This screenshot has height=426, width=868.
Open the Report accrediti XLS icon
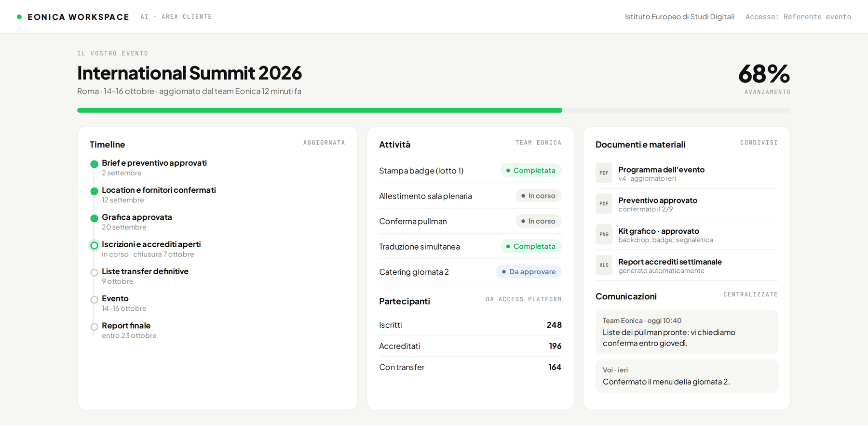[x=604, y=265]
